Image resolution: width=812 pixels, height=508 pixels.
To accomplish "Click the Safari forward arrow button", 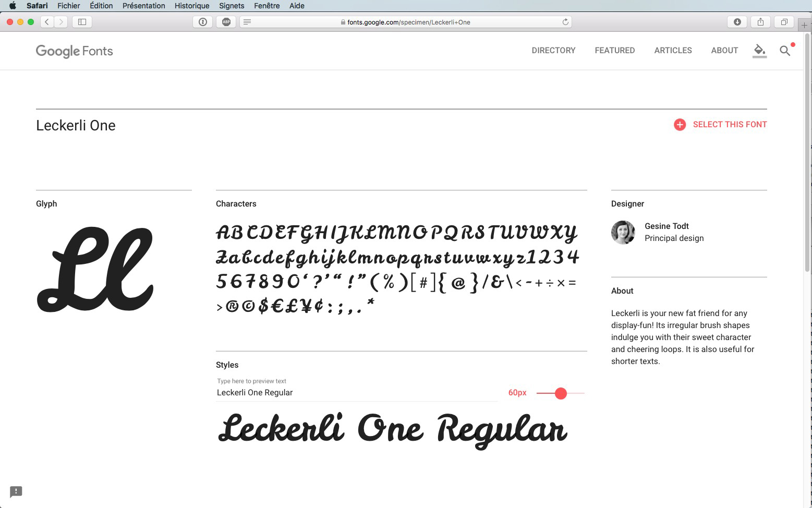I will pos(61,22).
